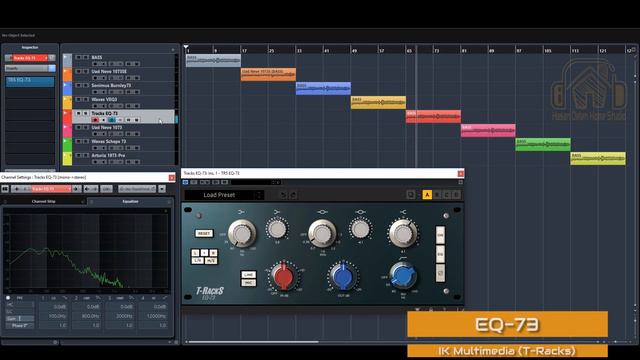Screen dimensions: 640x360
Task: Click the RESET button on the EQ-73
Action: click(204, 233)
